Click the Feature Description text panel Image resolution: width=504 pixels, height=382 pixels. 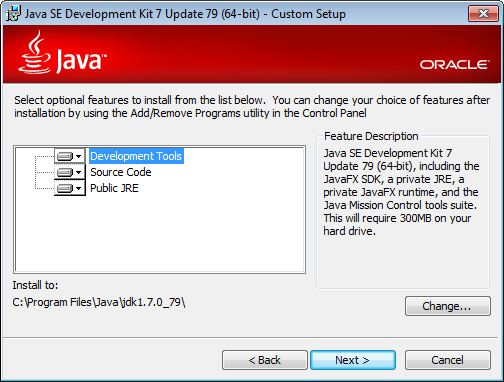pyautogui.click(x=402, y=192)
